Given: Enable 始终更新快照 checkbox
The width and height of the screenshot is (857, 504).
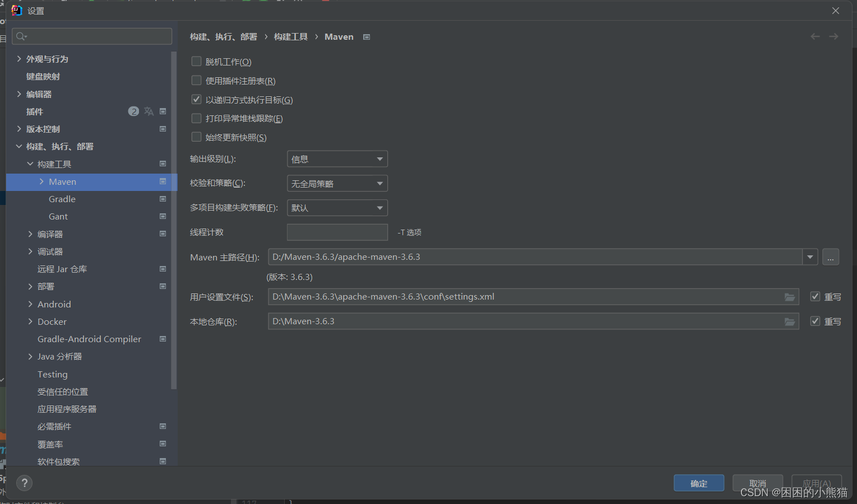Looking at the screenshot, I should click(196, 137).
